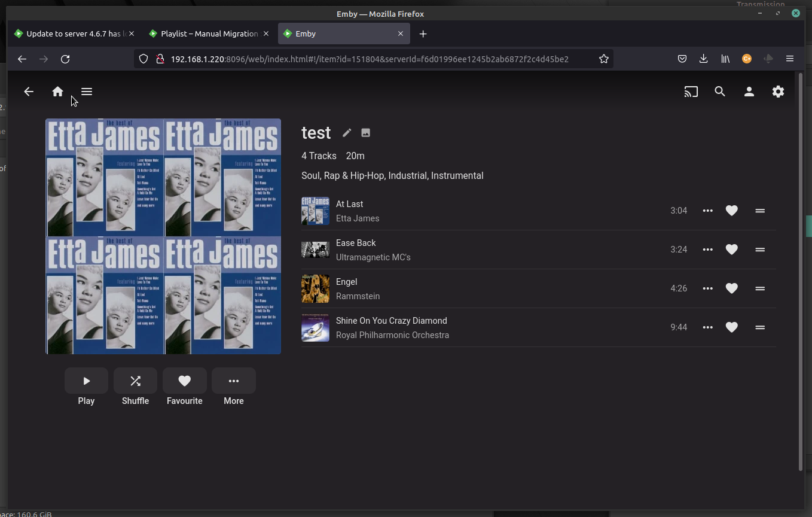The height and width of the screenshot is (517, 812).
Task: Open the Emby navigation drawer
Action: 87,92
